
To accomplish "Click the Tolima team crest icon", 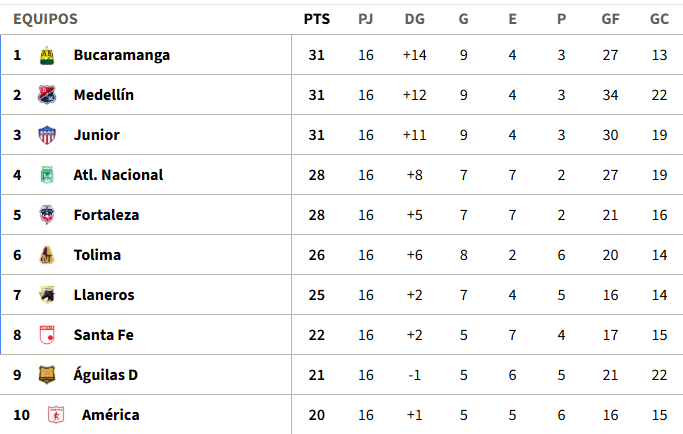I will tap(46, 255).
